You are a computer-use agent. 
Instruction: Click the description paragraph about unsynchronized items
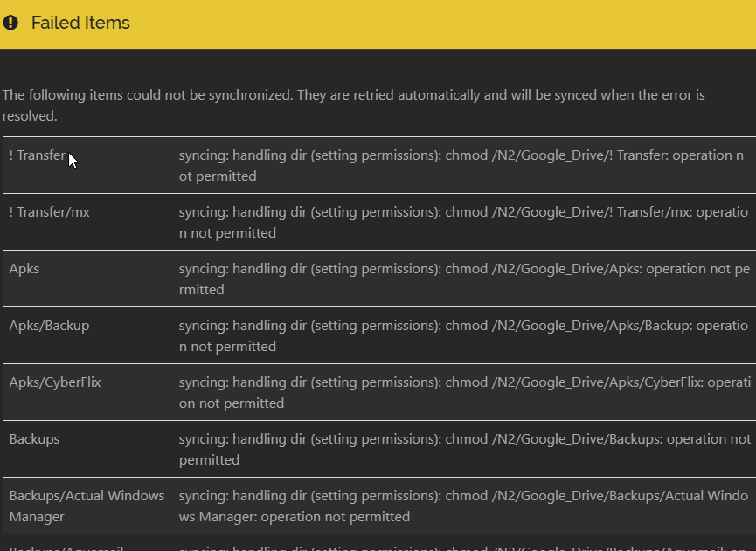(x=353, y=105)
